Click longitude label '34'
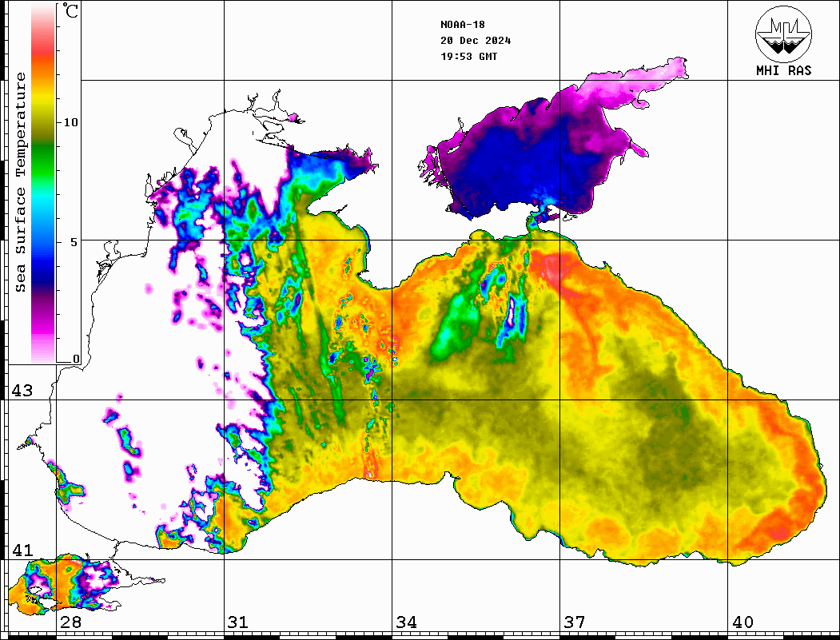The height and width of the screenshot is (640, 840). (406, 622)
